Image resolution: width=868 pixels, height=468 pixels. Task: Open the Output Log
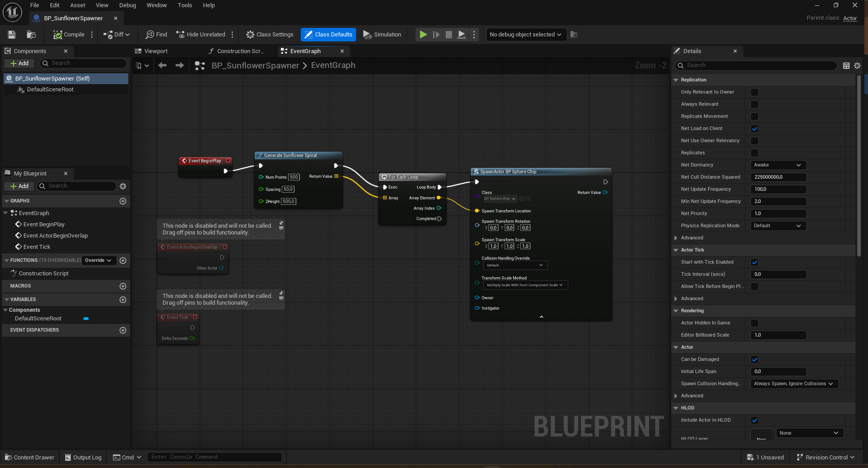tap(83, 458)
